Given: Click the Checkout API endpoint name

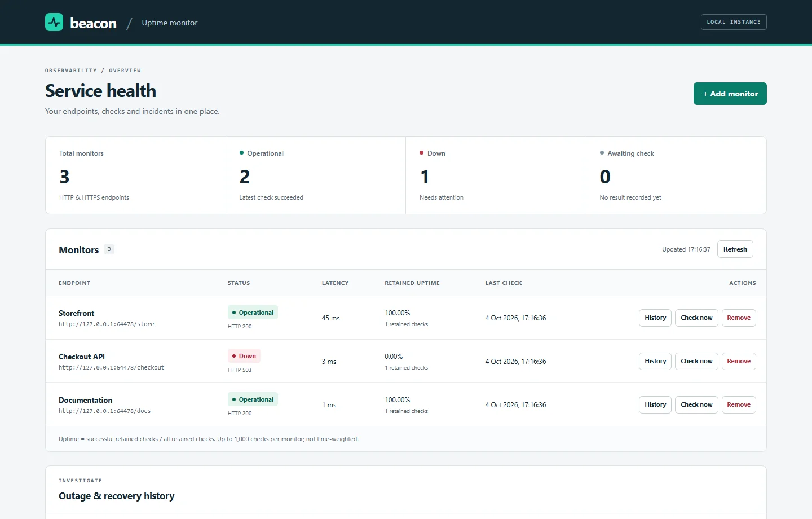Looking at the screenshot, I should pos(82,357).
